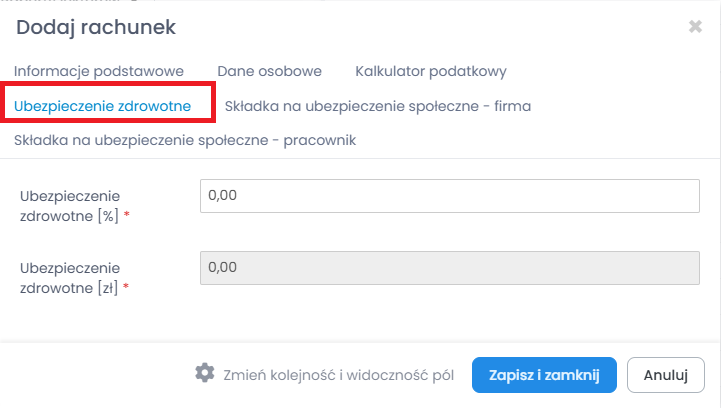Image resolution: width=721 pixels, height=408 pixels.
Task: Close the Dodaj rachunek dialog with X
Action: 695,27
